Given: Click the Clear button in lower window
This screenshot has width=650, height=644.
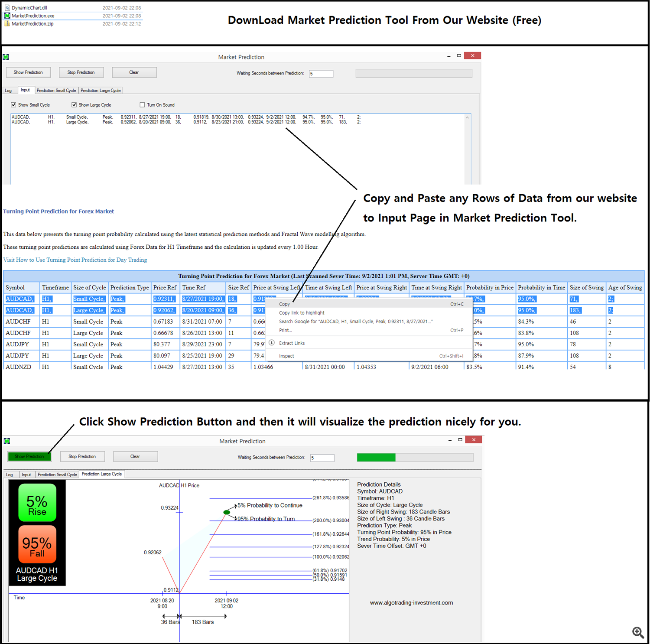Looking at the screenshot, I should pos(135,456).
